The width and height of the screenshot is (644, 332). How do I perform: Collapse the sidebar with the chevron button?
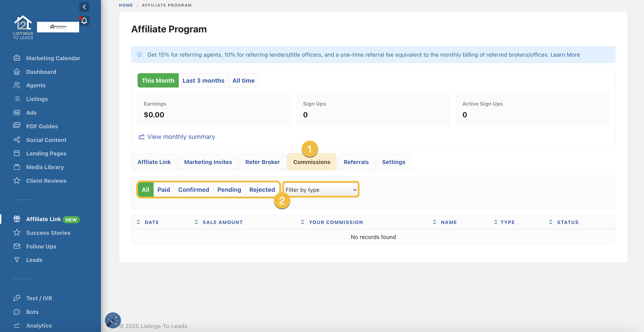pos(84,7)
